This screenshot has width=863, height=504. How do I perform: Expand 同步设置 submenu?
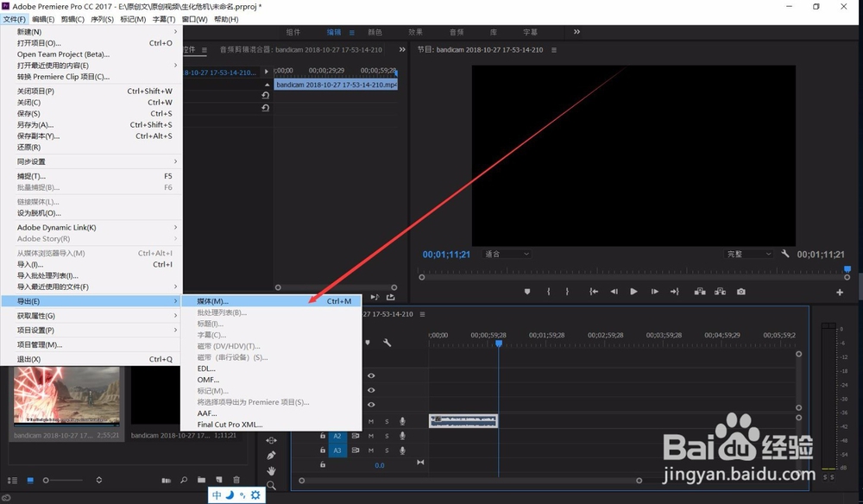91,161
